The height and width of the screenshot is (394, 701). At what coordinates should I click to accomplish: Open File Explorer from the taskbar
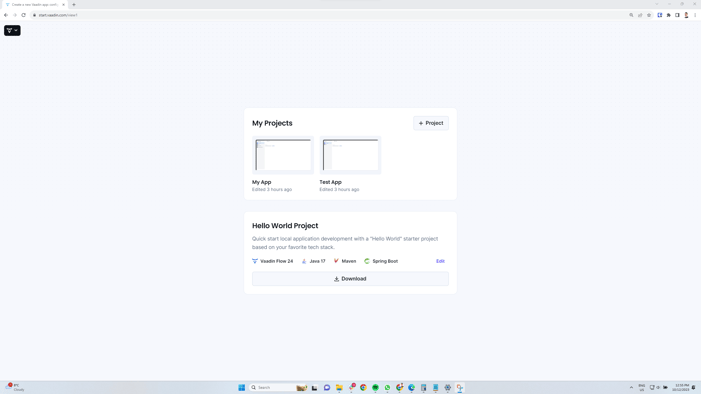(x=339, y=387)
